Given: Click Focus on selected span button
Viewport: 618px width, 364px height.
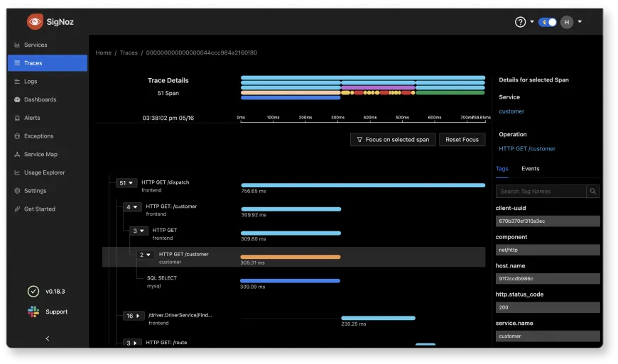Looking at the screenshot, I should (393, 140).
